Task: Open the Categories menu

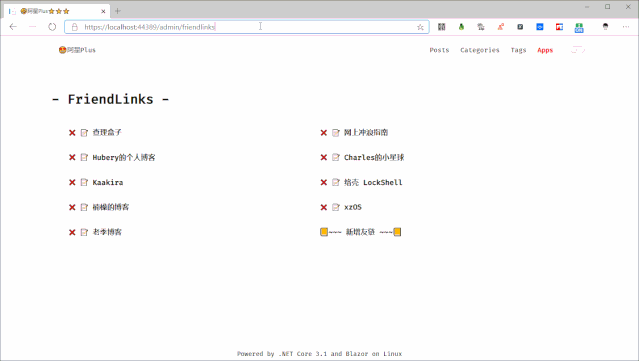Action: (480, 50)
